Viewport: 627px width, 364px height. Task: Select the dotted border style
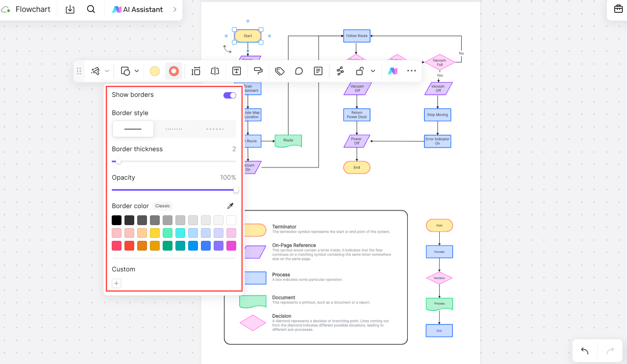[174, 129]
